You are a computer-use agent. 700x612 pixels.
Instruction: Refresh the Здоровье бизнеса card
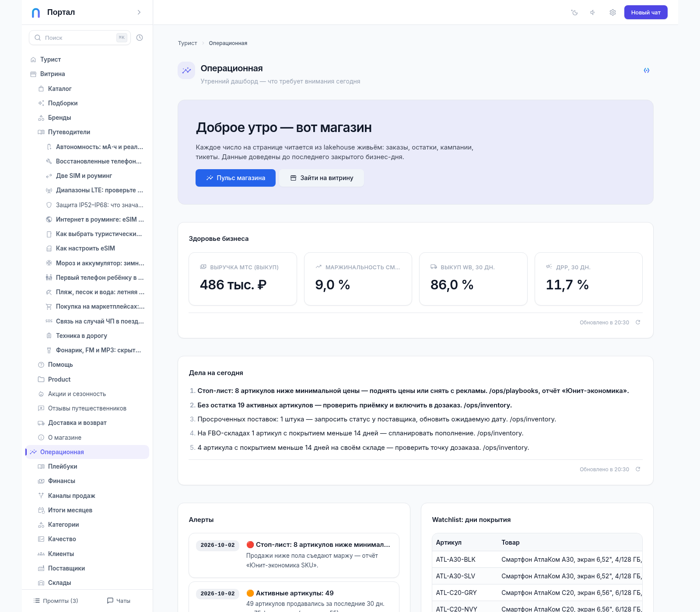pyautogui.click(x=638, y=322)
